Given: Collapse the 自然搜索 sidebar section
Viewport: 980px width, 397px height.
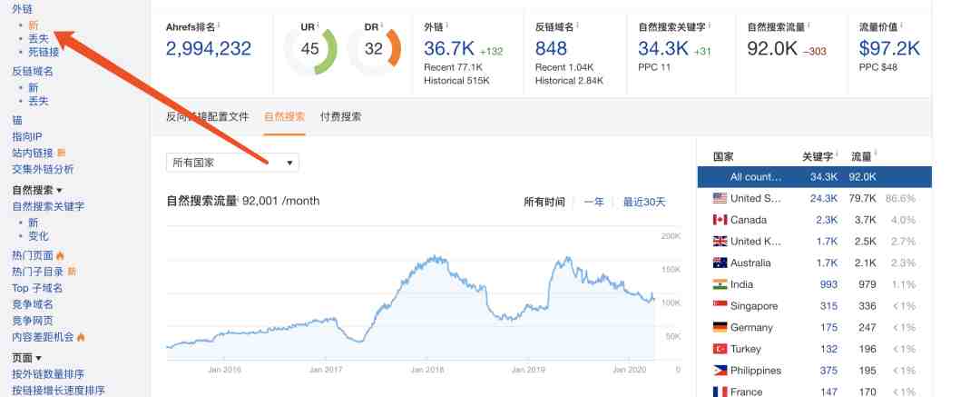Looking at the screenshot, I should (x=37, y=190).
